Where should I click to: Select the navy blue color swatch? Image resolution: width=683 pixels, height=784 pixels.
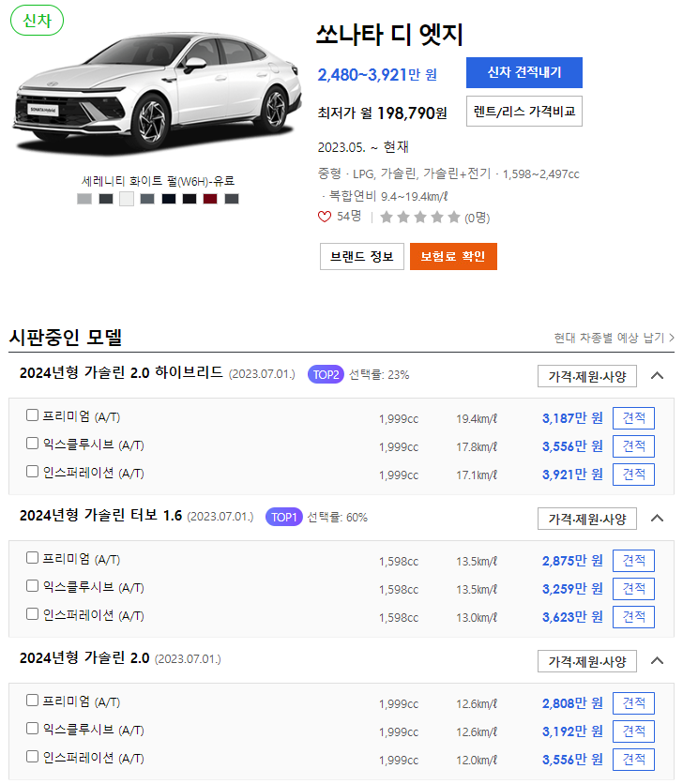coord(169,199)
